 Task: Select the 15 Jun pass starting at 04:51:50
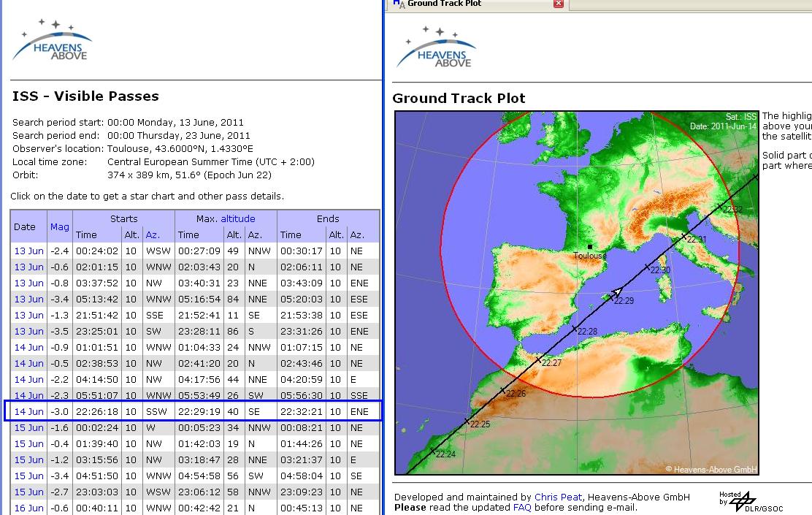pyautogui.click(x=29, y=476)
